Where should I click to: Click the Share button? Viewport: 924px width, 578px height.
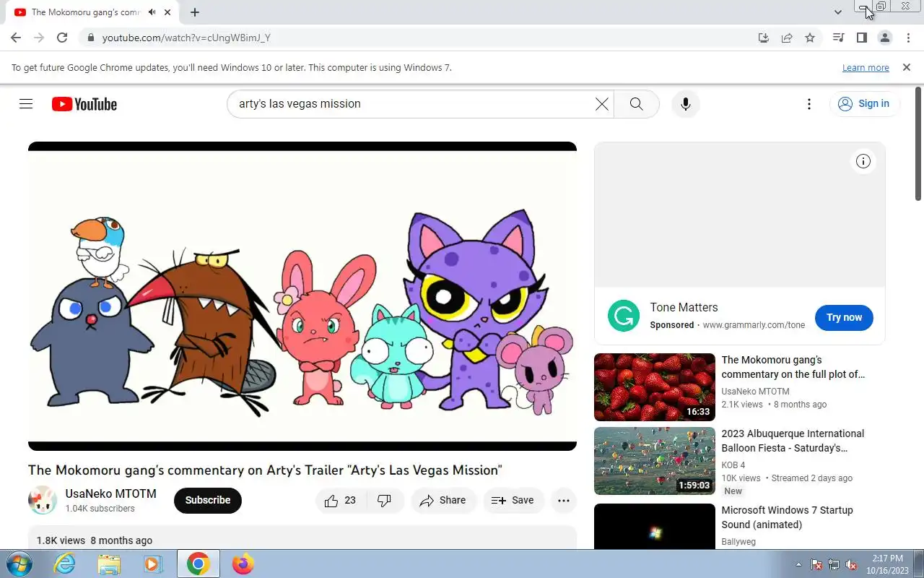[x=443, y=500]
